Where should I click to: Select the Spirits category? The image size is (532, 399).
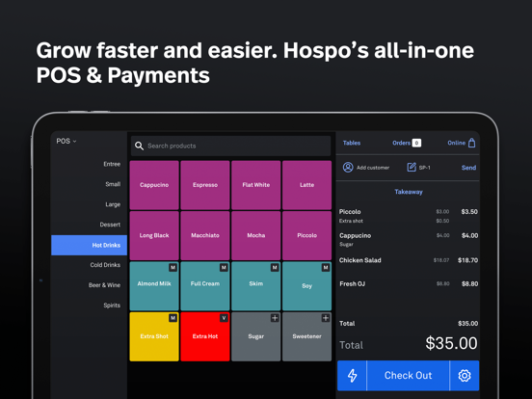pos(112,306)
